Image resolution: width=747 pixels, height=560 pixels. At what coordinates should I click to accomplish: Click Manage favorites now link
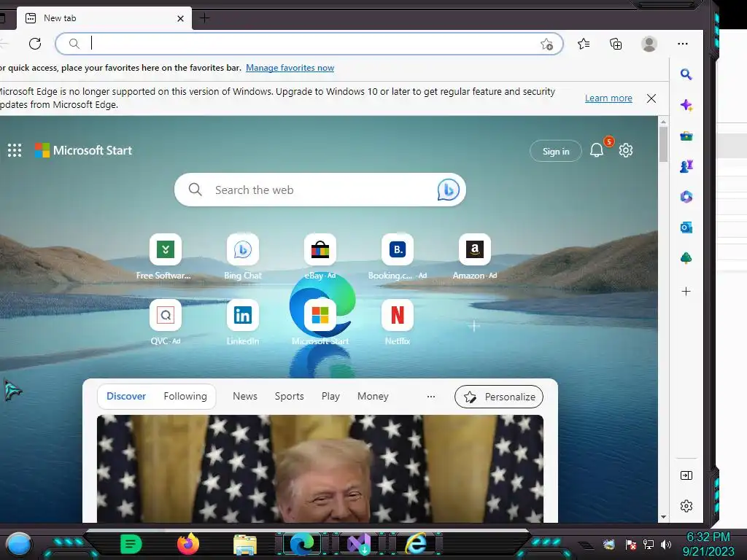pyautogui.click(x=290, y=68)
